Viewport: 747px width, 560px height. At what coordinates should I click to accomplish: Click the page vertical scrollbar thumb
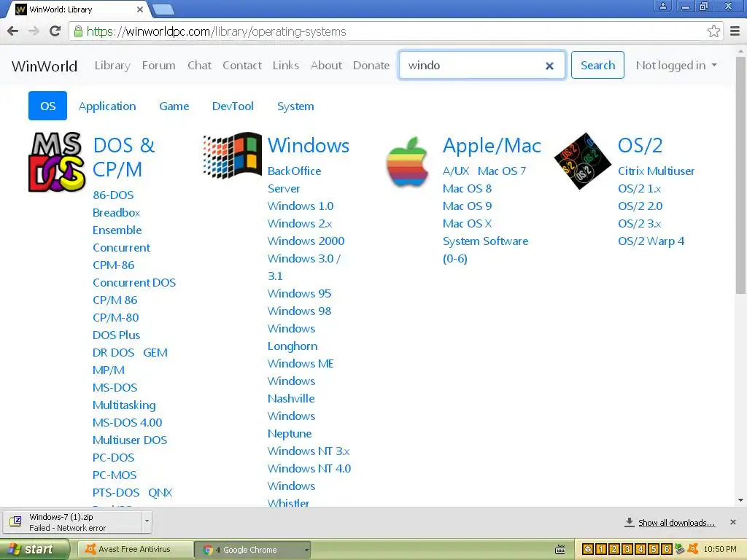tap(740, 174)
